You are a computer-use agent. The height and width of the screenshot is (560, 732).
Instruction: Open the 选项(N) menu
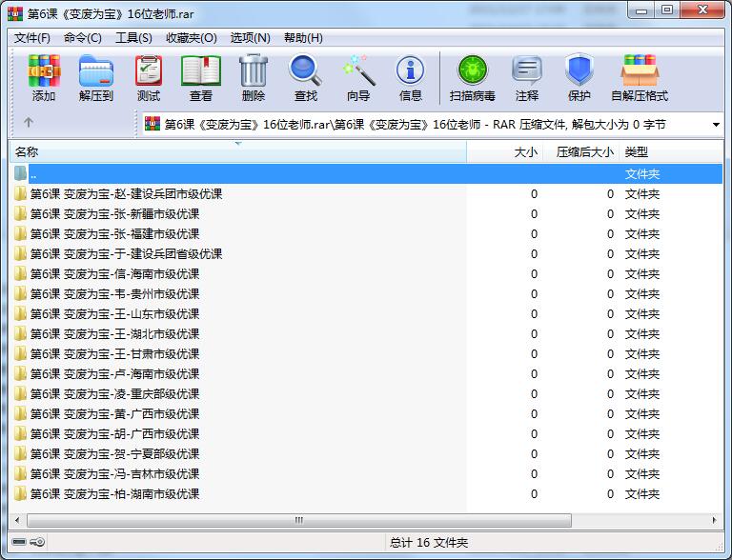(x=251, y=38)
